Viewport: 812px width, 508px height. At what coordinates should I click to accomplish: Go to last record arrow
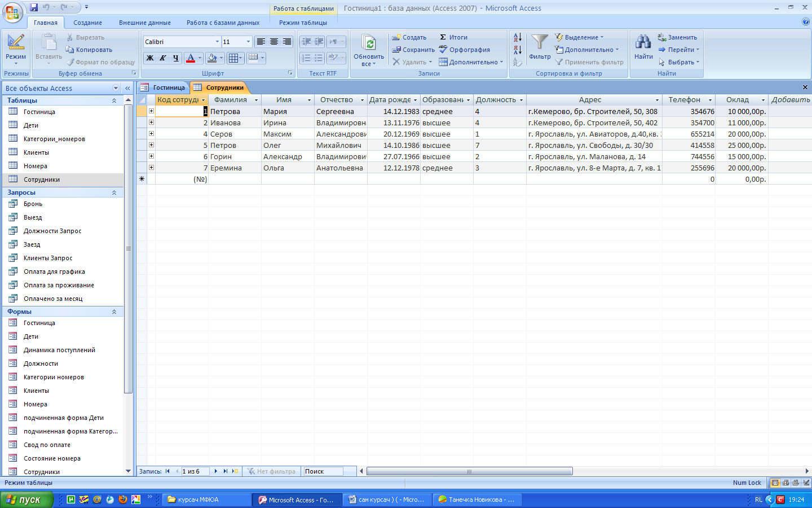tap(226, 471)
